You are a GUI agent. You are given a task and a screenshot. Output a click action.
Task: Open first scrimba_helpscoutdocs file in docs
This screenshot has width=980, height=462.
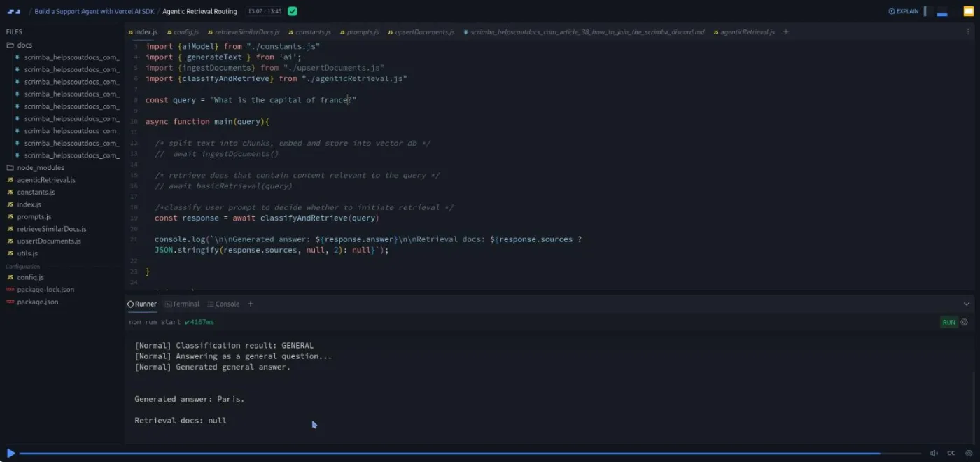tap(71, 57)
